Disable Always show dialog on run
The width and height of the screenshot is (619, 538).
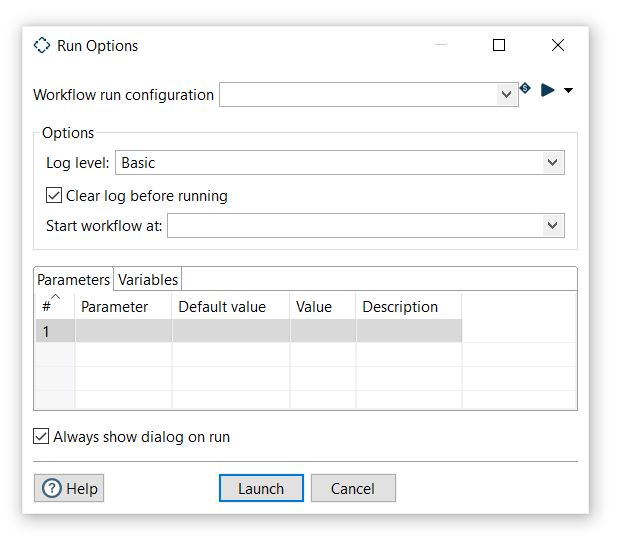(x=41, y=436)
